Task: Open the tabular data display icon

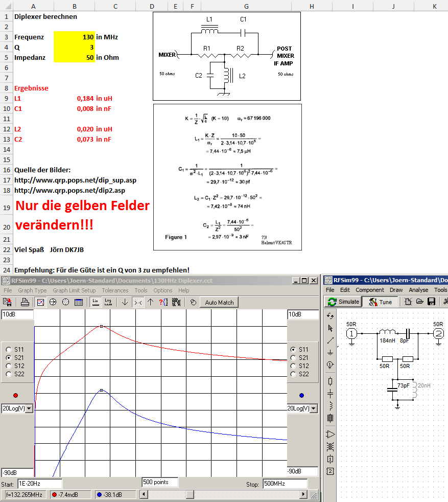Action: coord(78,302)
